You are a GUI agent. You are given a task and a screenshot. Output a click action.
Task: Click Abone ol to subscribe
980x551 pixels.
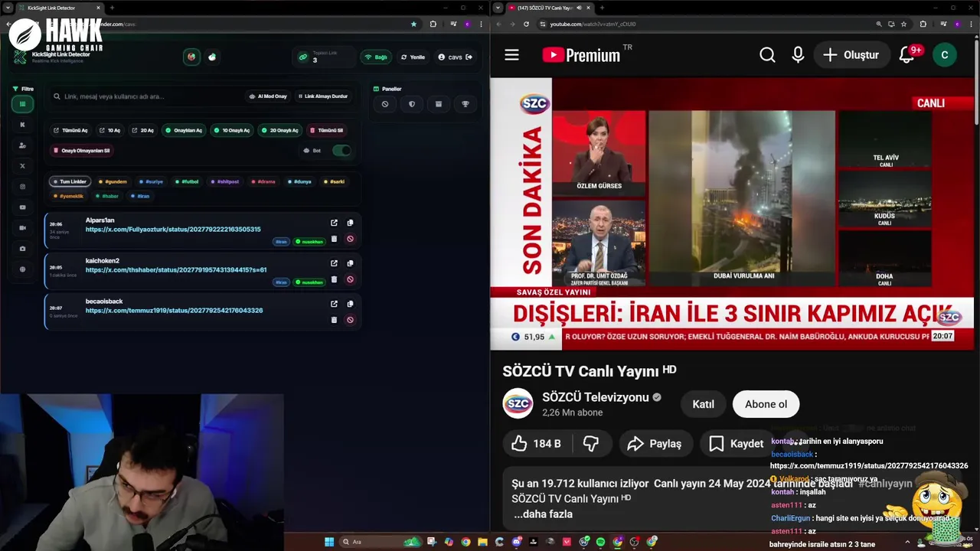pos(766,404)
